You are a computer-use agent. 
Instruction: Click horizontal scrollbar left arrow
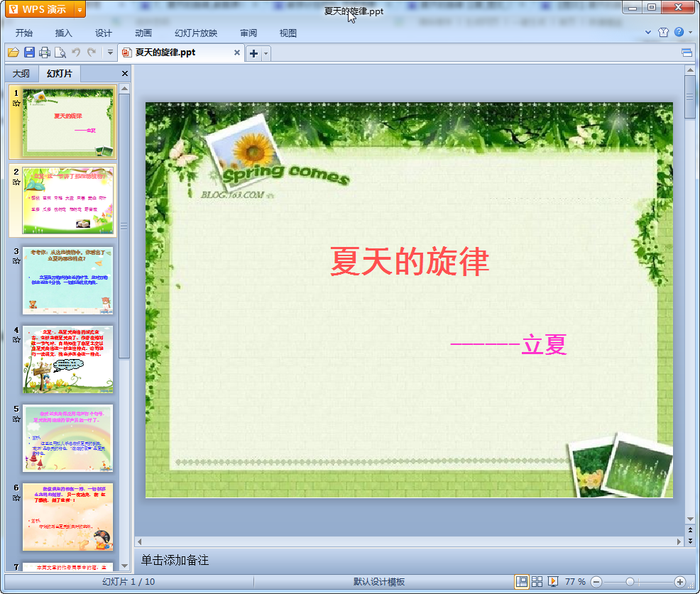coord(140,541)
